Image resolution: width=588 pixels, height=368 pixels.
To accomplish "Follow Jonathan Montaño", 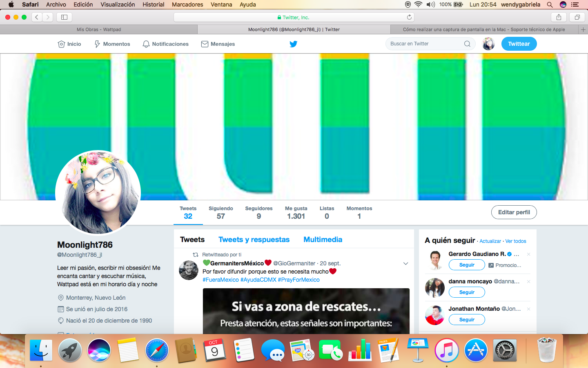I will tap(467, 320).
